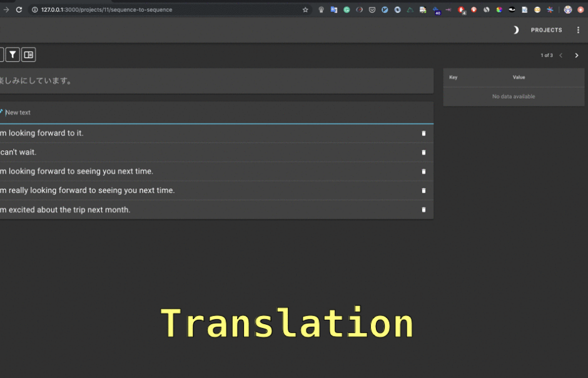This screenshot has width=588, height=378.
Task: Open the Chrome profile avatar
Action: click(x=568, y=10)
